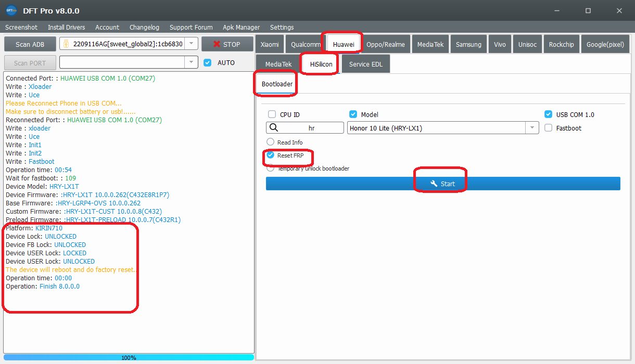The height and width of the screenshot is (364, 635).
Task: Enable the CPU ID checkbox
Action: [272, 114]
